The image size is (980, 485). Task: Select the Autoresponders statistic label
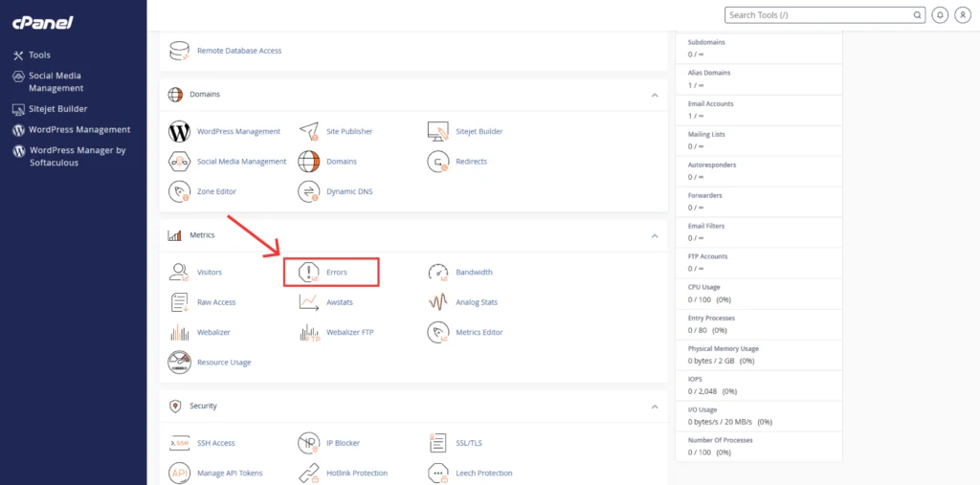(712, 165)
